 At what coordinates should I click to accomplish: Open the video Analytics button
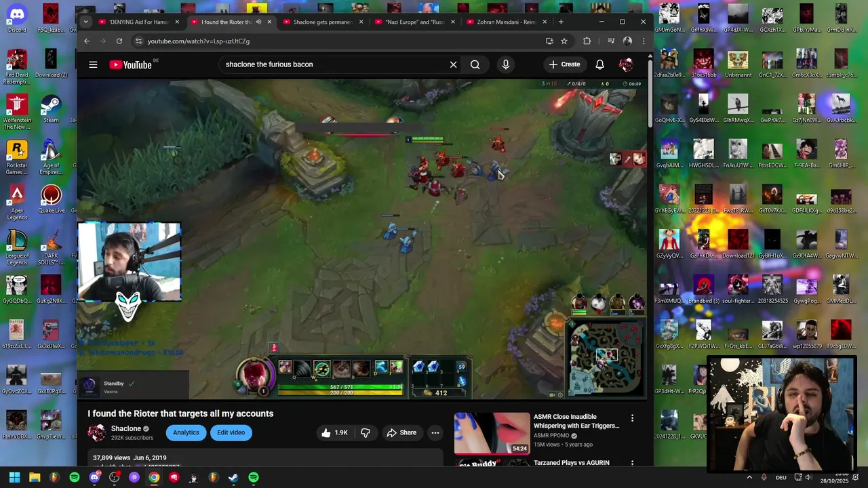pos(186,432)
